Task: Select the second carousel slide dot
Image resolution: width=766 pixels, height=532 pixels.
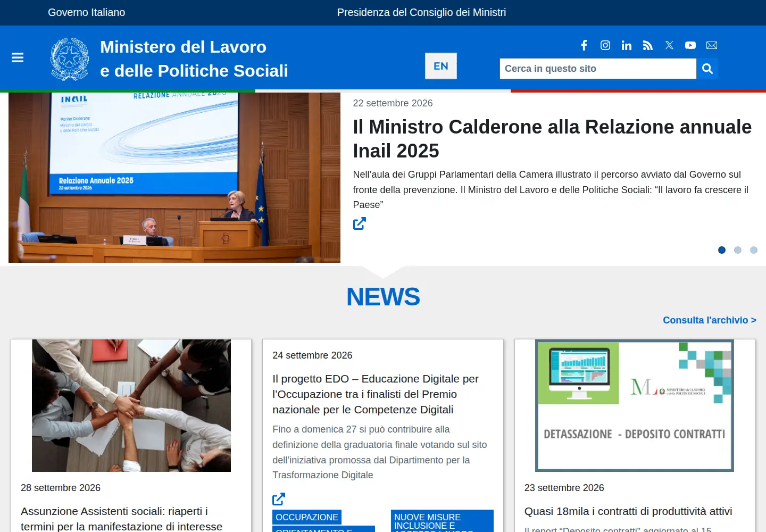Action: tap(738, 250)
